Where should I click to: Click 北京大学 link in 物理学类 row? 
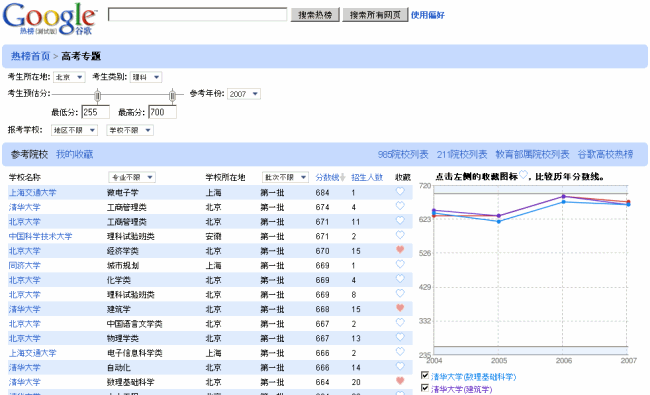24,338
